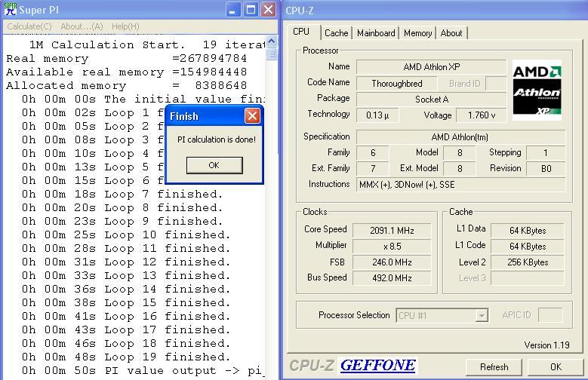Click the Super PI scrollbar up arrow
Image resolution: width=588 pixels, height=380 pixels.
(x=272, y=41)
